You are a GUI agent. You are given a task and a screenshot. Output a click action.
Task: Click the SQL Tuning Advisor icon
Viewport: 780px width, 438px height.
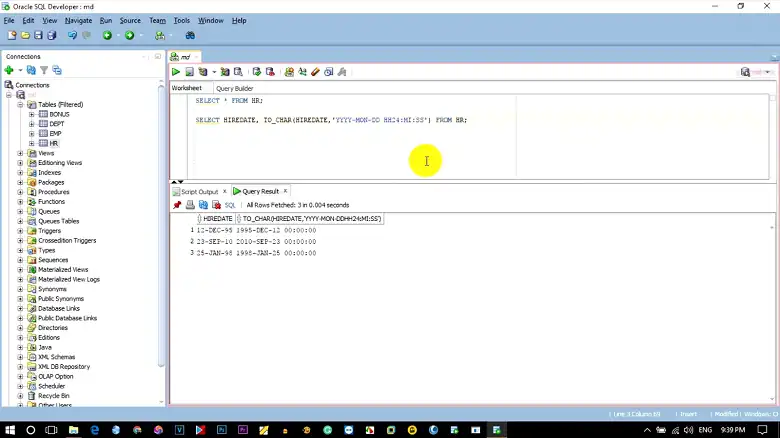pos(238,72)
